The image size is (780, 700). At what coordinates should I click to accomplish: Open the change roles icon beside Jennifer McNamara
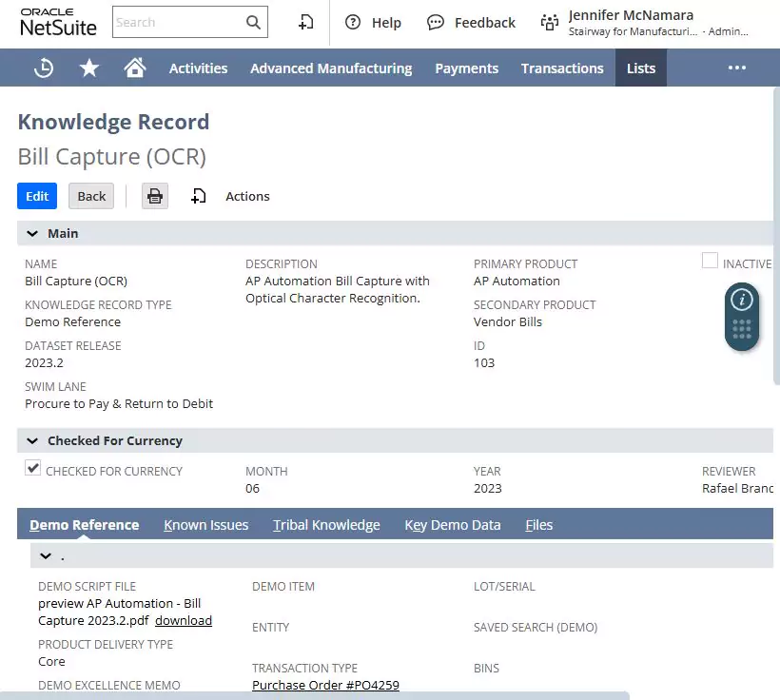[549, 23]
